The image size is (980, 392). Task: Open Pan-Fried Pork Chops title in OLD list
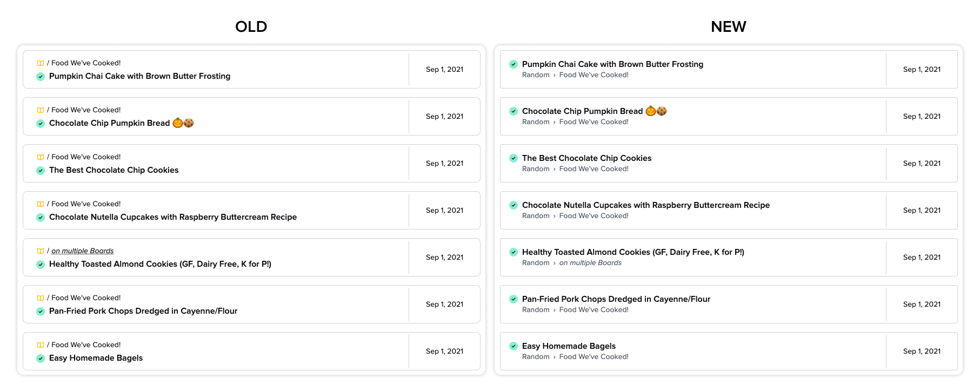143,311
